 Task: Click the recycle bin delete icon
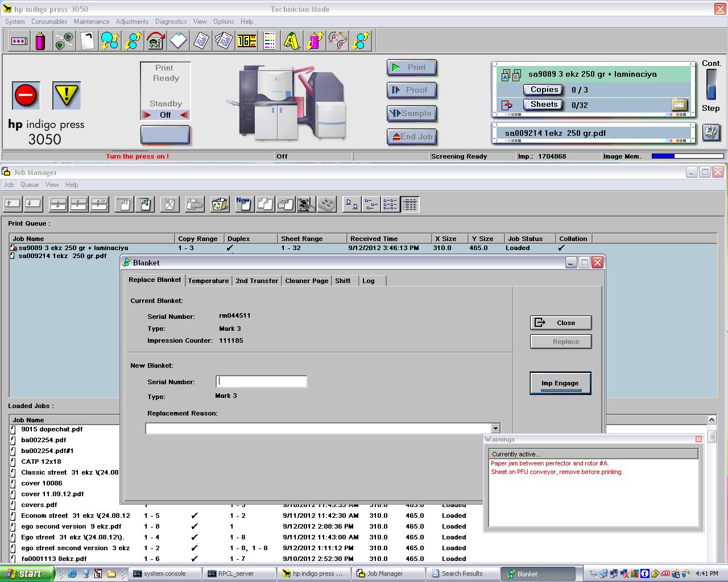tap(220, 204)
